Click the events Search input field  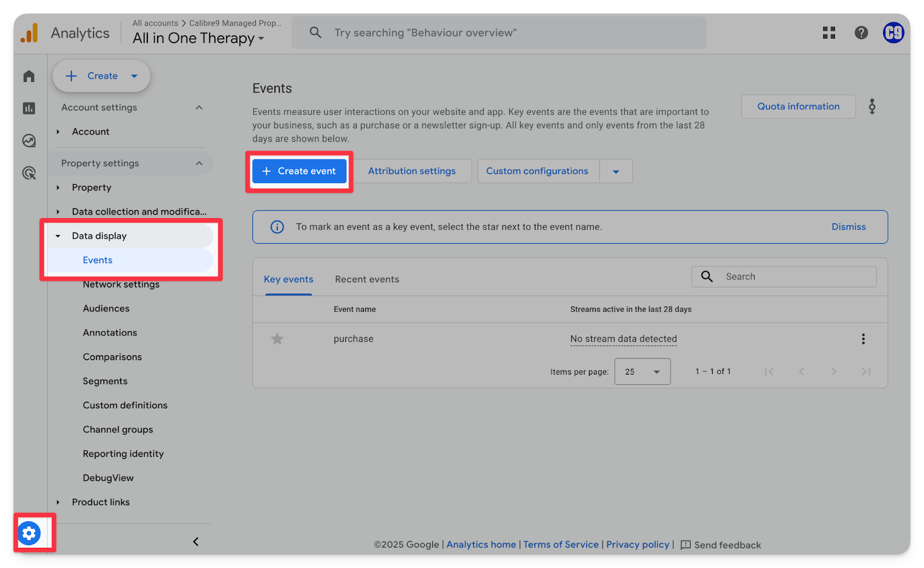click(x=797, y=276)
